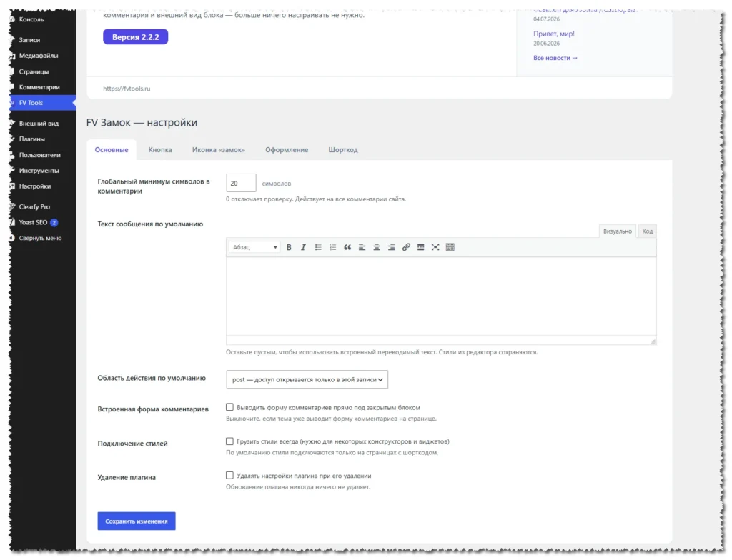Open the Абзац paragraph format dropdown
Viewport: 732px width, 560px height.
pos(254,247)
